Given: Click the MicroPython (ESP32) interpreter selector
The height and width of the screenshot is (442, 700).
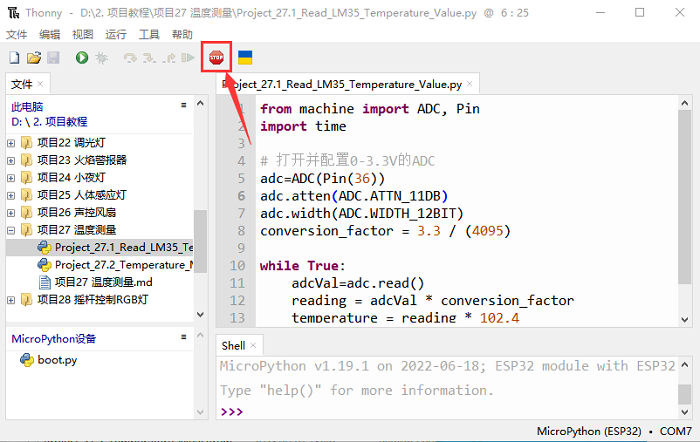Looking at the screenshot, I should [588, 431].
